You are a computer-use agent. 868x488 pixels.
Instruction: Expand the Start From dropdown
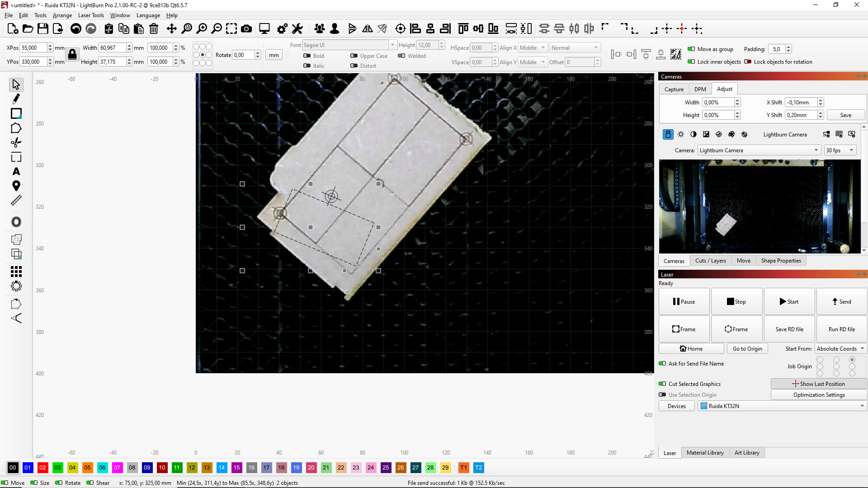tap(840, 348)
